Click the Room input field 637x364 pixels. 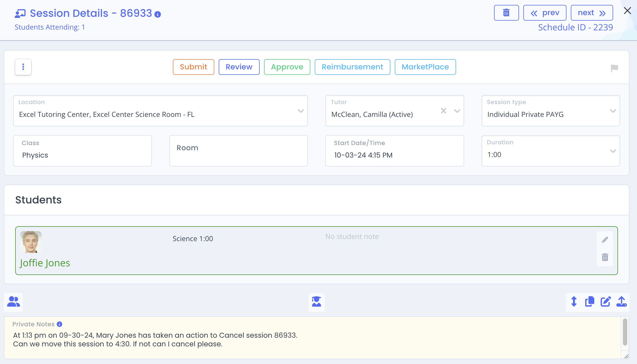[238, 151]
